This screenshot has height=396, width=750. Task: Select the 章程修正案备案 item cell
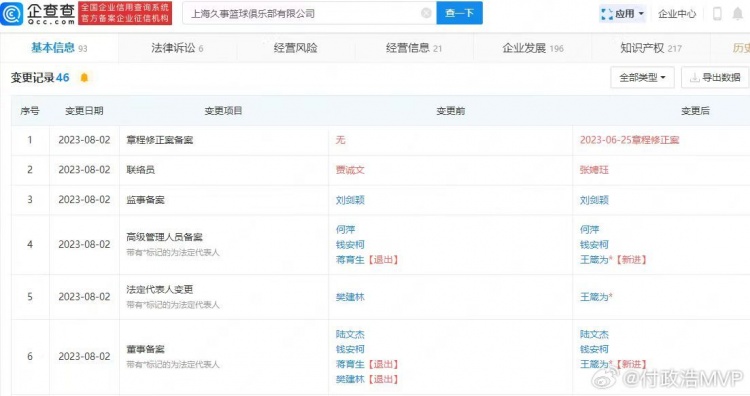(x=224, y=140)
